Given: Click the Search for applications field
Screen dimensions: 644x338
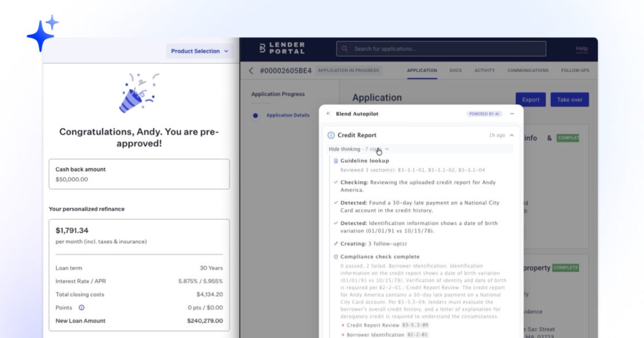Looking at the screenshot, I should (x=441, y=48).
